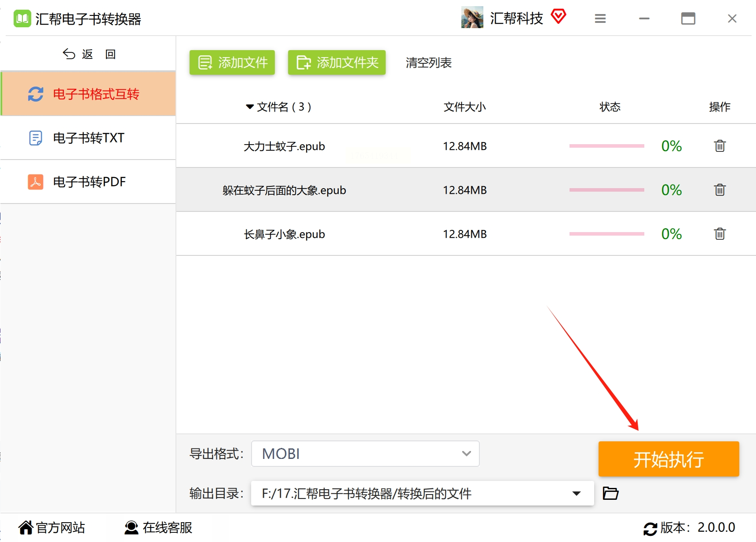The height and width of the screenshot is (542, 756).
Task: Select 电子书格式互转 sidebar tab
Action: 88,94
